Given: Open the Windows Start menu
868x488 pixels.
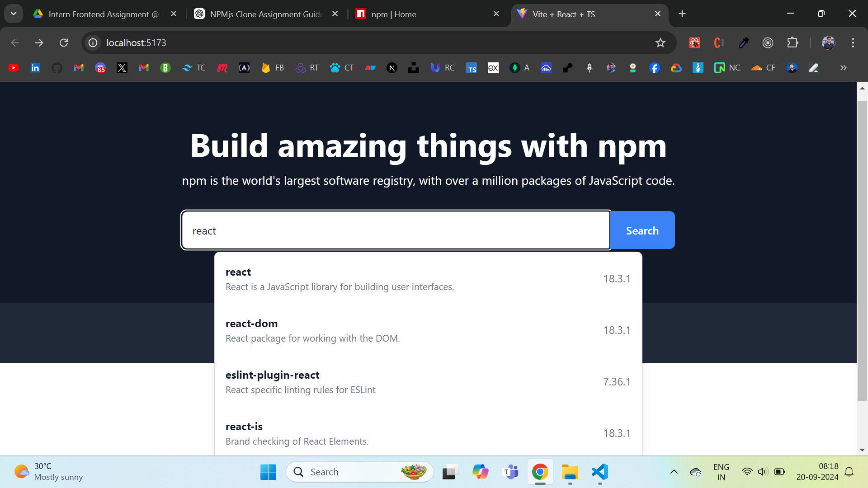Looking at the screenshot, I should pyautogui.click(x=268, y=472).
